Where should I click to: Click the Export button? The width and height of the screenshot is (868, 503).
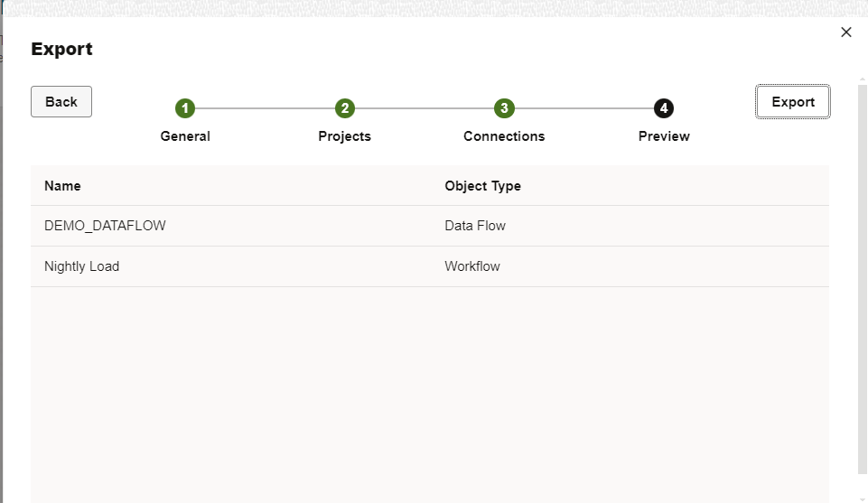coord(793,102)
